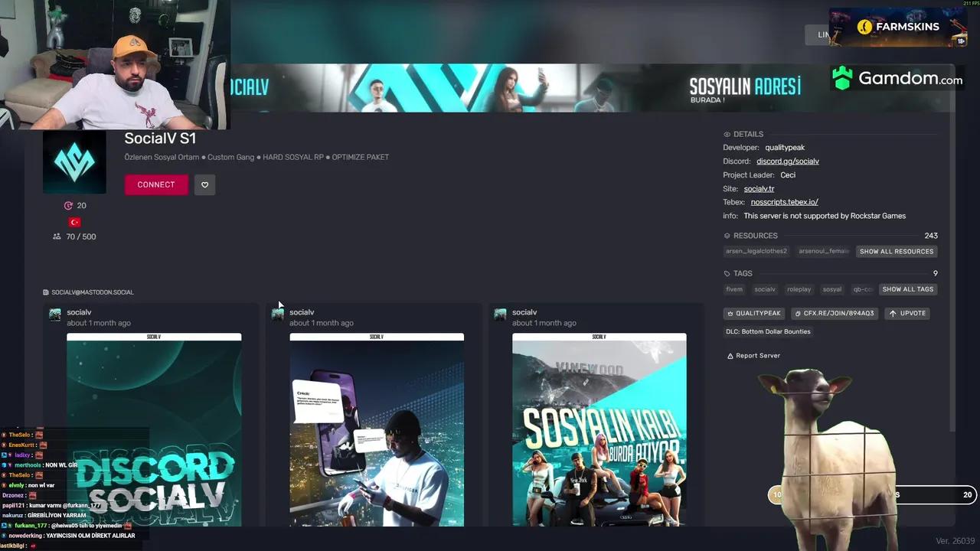Show all resources list
The width and height of the screenshot is (980, 551).
(896, 251)
